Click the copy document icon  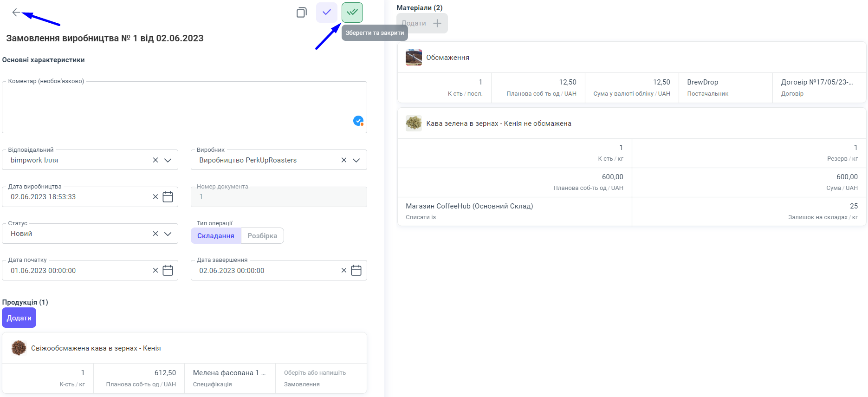coord(301,13)
